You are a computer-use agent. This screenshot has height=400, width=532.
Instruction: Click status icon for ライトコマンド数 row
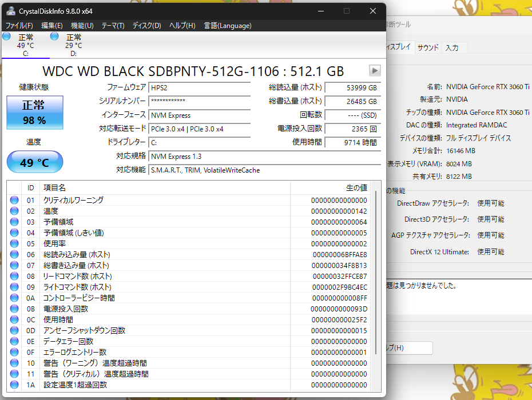[x=14, y=287]
